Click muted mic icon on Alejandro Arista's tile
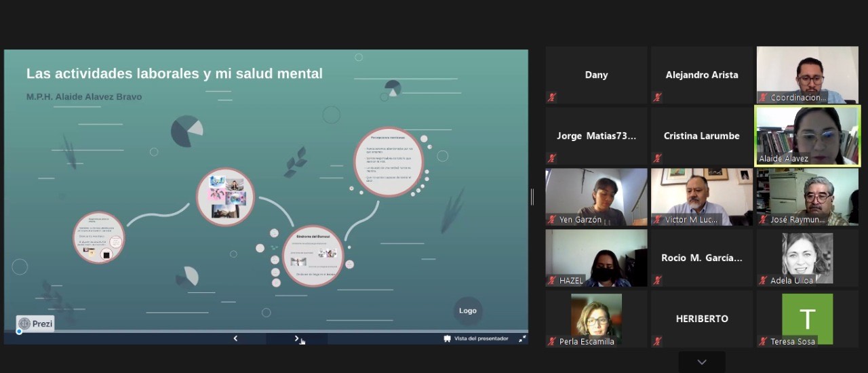The width and height of the screenshot is (868, 373). (x=657, y=98)
